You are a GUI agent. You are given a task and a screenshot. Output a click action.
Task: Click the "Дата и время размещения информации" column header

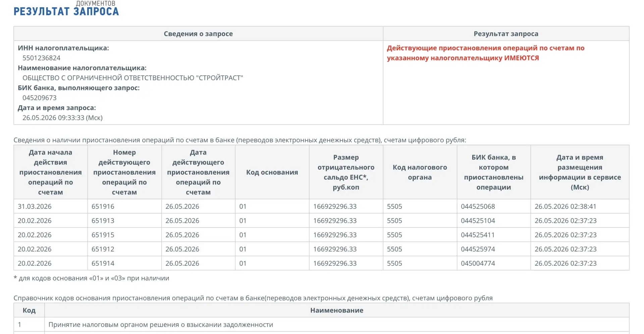click(580, 172)
